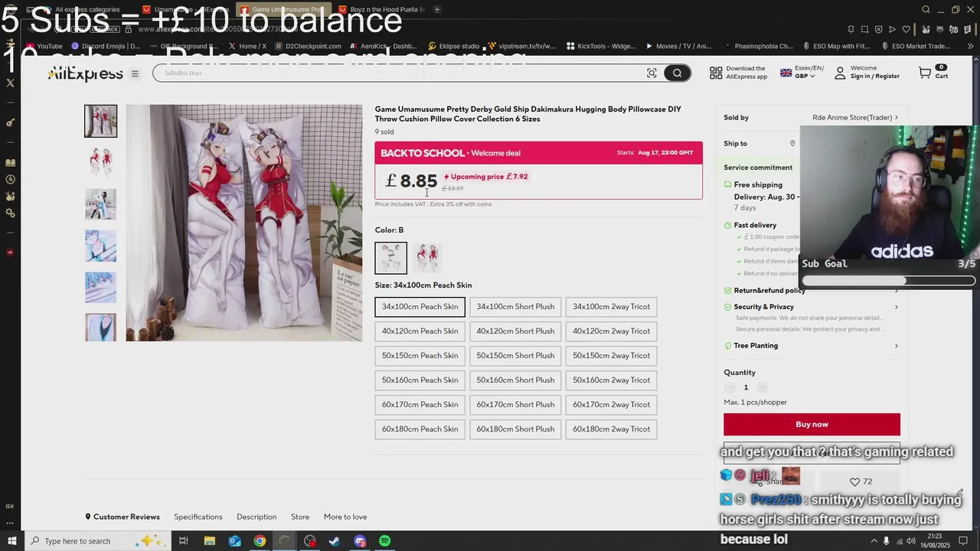Click Windows taskbar search box
This screenshot has height=551, width=980.
[x=97, y=541]
